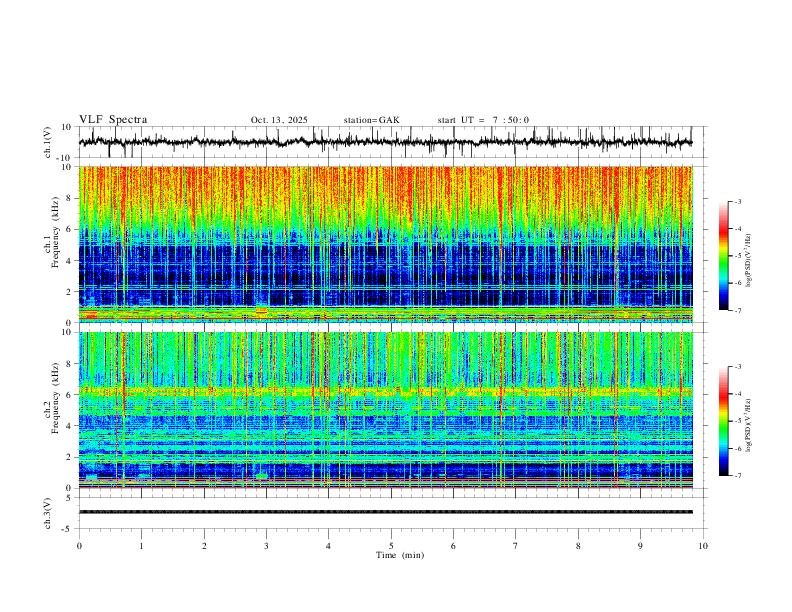
Task: Click the ch.2 spectrogram color scale bar
Action: [x=723, y=421]
